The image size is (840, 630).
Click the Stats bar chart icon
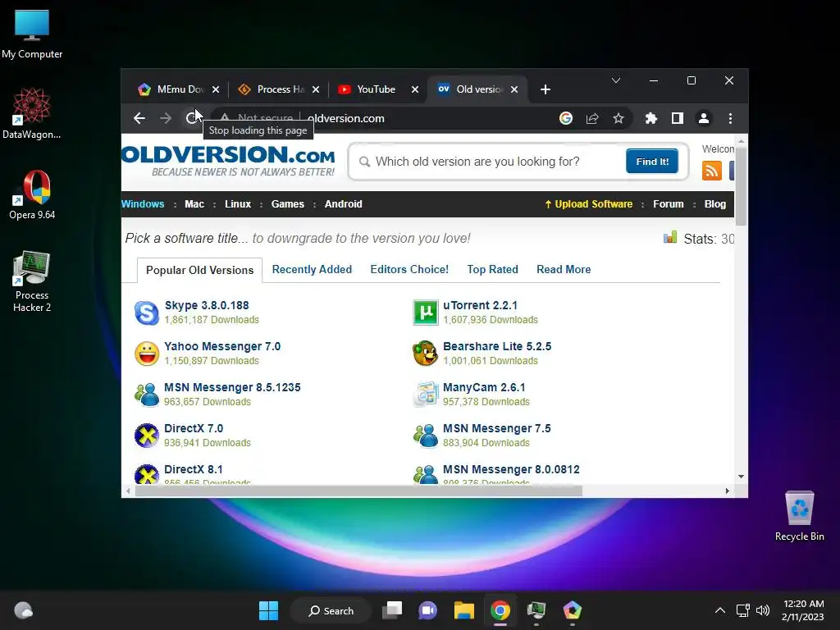[670, 237]
